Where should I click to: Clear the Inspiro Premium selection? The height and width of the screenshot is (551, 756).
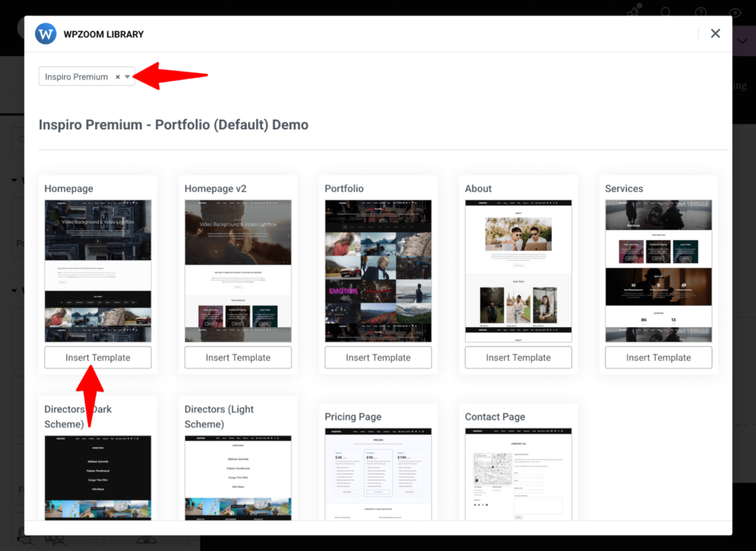click(117, 77)
